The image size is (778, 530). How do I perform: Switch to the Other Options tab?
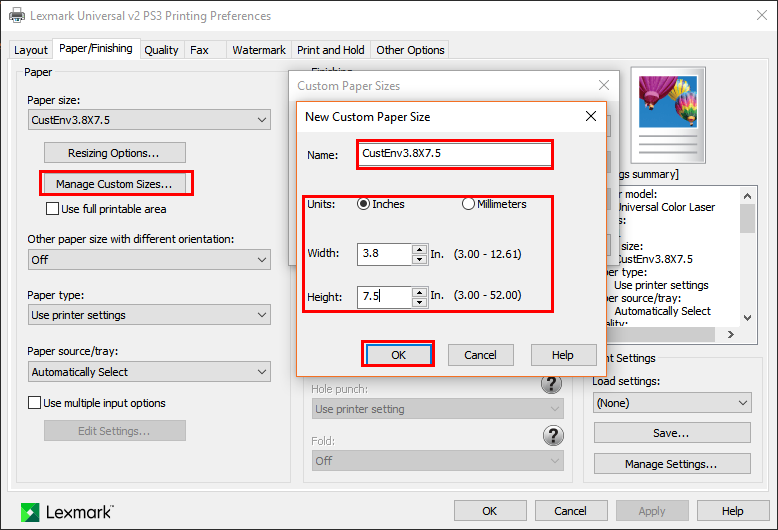click(x=410, y=50)
